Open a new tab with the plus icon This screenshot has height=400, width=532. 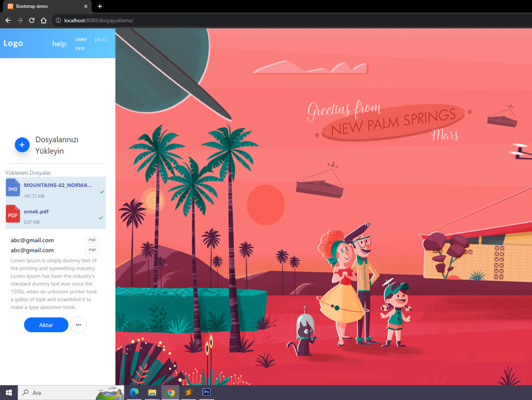pos(100,6)
